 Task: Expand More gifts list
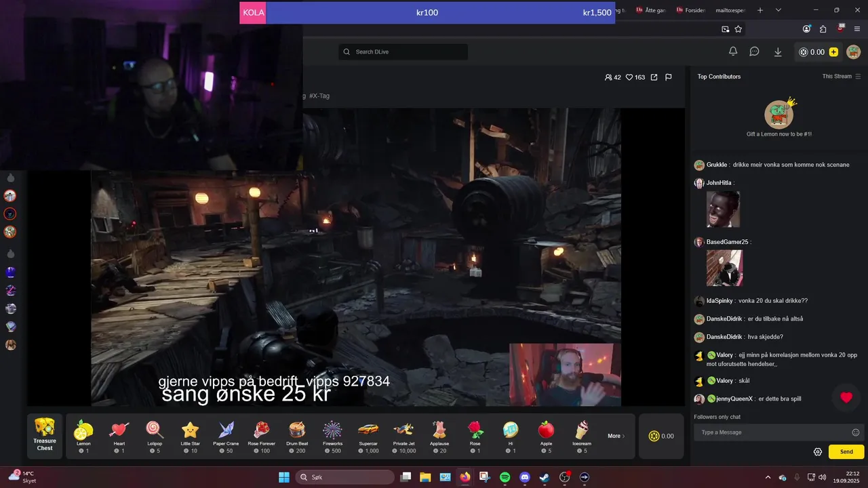pos(616,436)
